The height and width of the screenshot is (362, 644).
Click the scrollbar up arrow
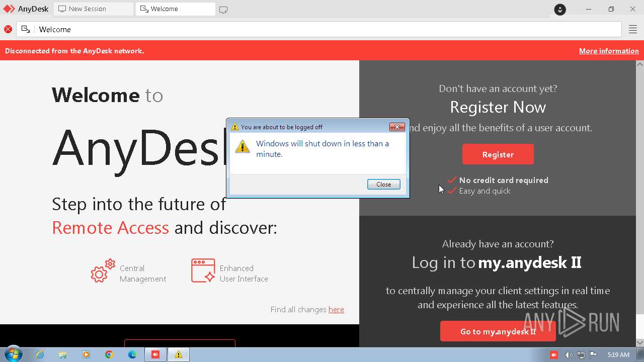coord(640,64)
